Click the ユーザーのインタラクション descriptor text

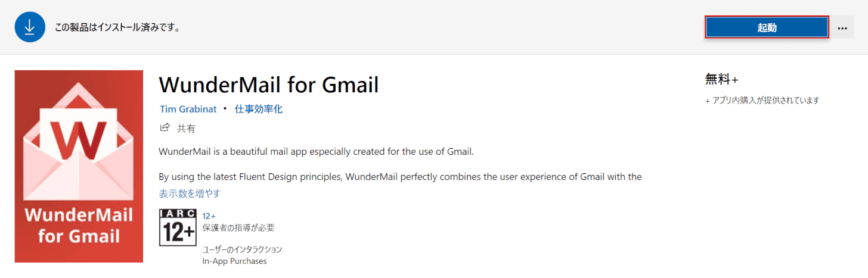(243, 249)
